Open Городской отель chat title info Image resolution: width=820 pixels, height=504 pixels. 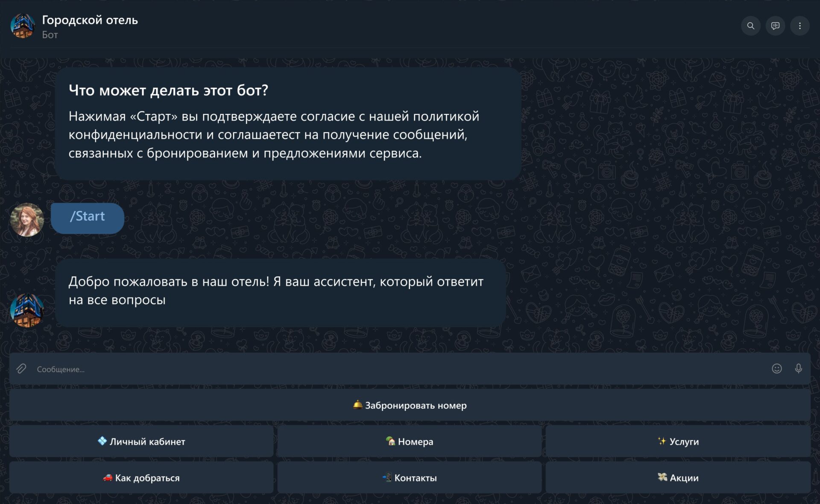pyautogui.click(x=90, y=20)
